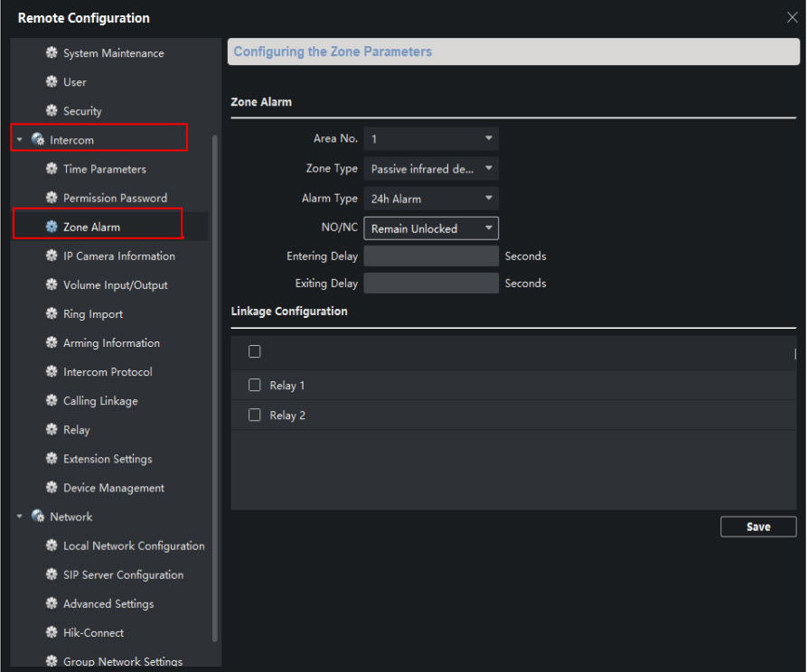Click the gear icon beside System Maintenance
This screenshot has height=672, width=807.
52,53
